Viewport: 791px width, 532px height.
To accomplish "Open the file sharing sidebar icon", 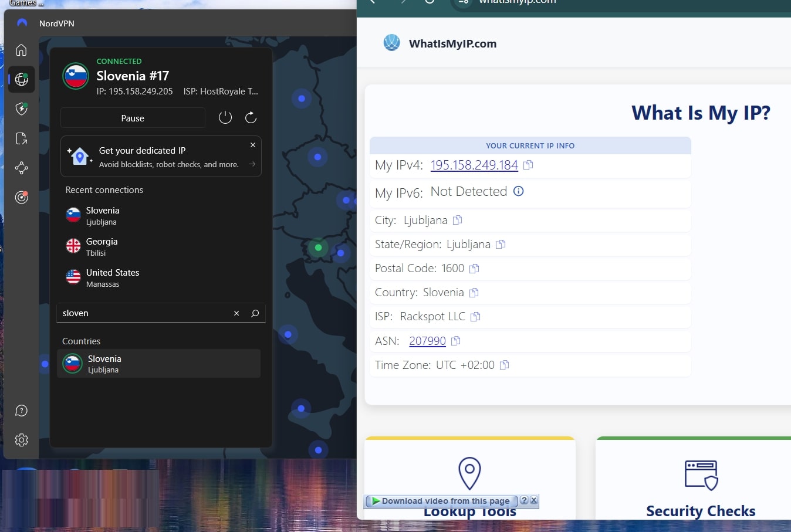I will 21,138.
